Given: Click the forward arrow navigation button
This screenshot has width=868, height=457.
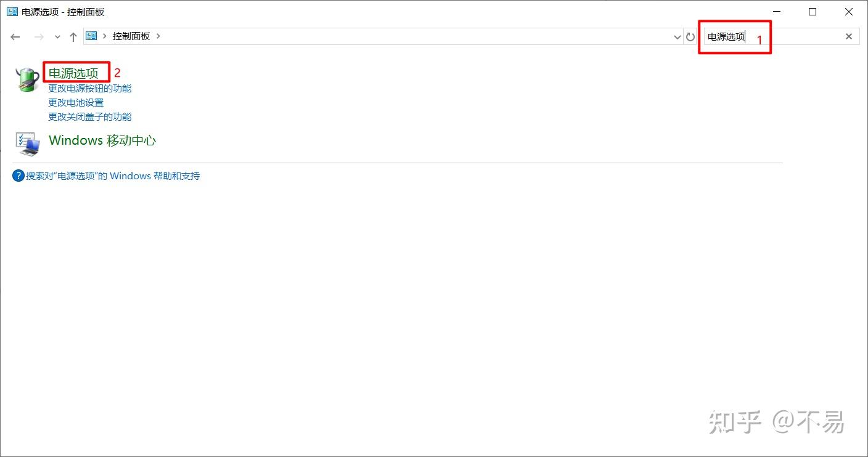Looking at the screenshot, I should [x=39, y=36].
